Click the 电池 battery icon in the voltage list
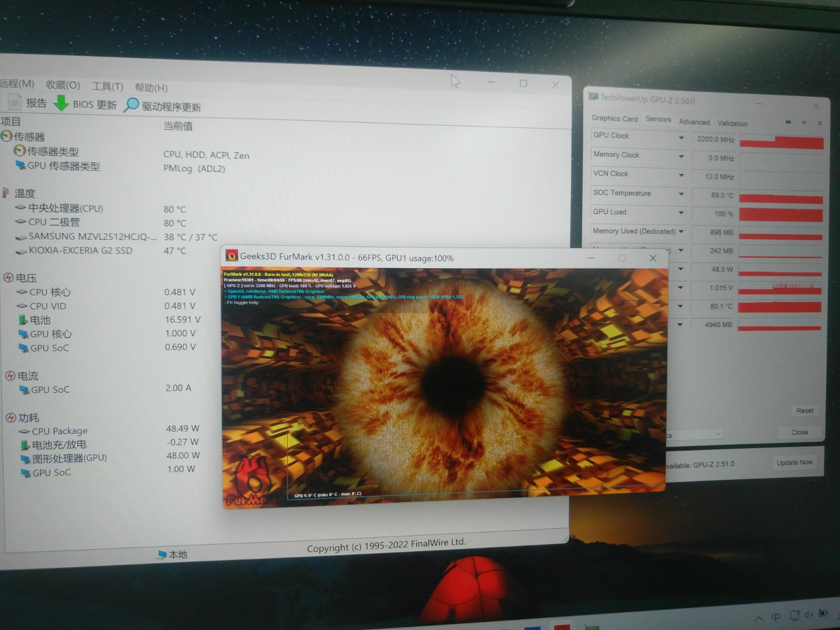The height and width of the screenshot is (630, 840). [x=23, y=320]
